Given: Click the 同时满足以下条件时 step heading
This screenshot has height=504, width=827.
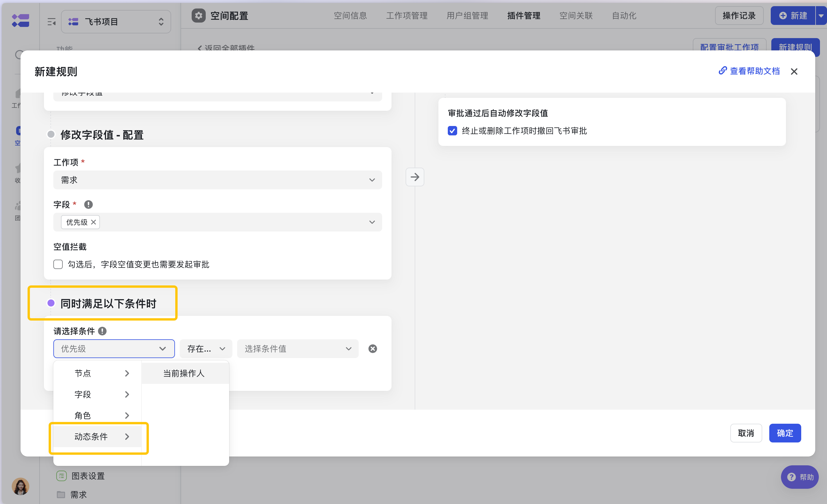Looking at the screenshot, I should coord(108,303).
